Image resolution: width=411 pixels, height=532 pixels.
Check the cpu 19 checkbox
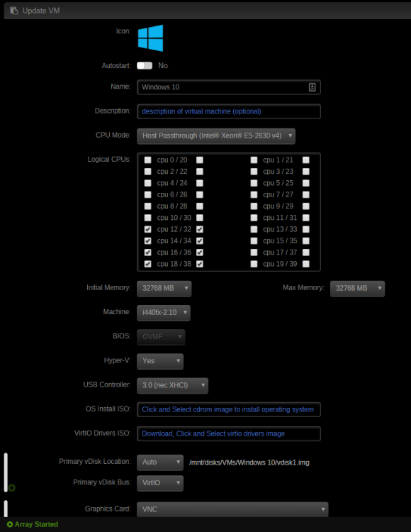(254, 264)
